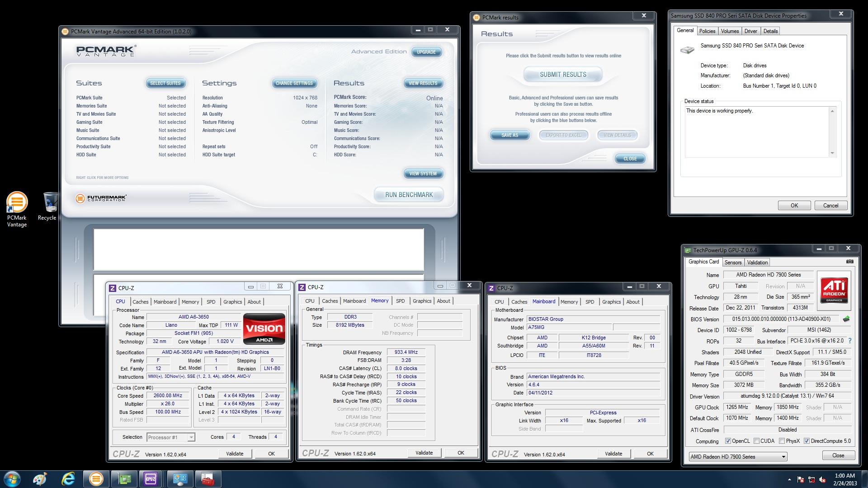Click the Action Center flag tray icon

[801, 479]
